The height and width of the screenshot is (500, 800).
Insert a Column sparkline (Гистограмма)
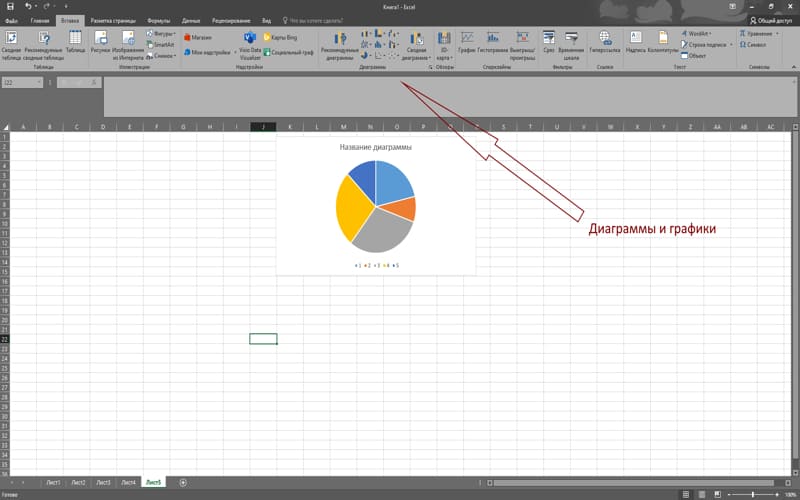coord(493,42)
